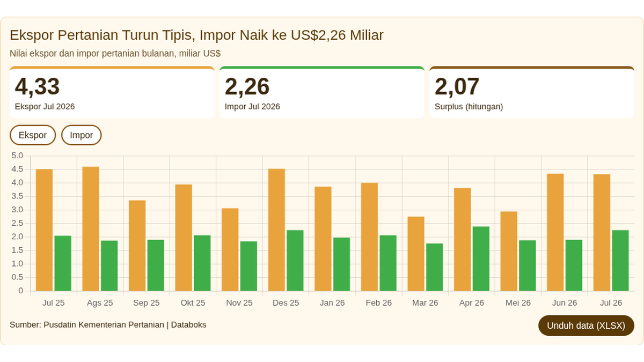Click the subtitle 'Nilai ekspor dan impor pertanian bulanan'
Viewport: 644px width, 362px height.
click(x=115, y=54)
